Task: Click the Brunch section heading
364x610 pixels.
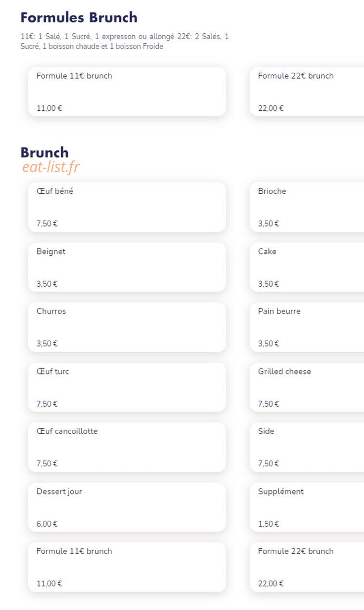Action: [x=44, y=152]
